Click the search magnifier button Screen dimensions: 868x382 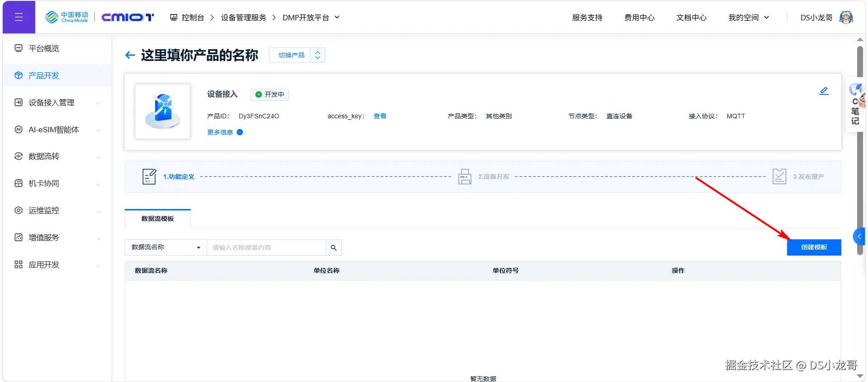tap(334, 247)
